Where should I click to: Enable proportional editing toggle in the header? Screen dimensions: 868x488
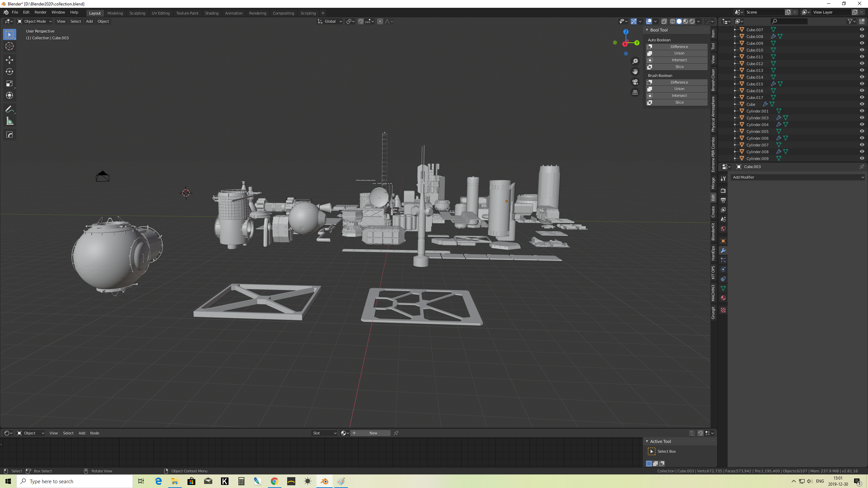(380, 21)
